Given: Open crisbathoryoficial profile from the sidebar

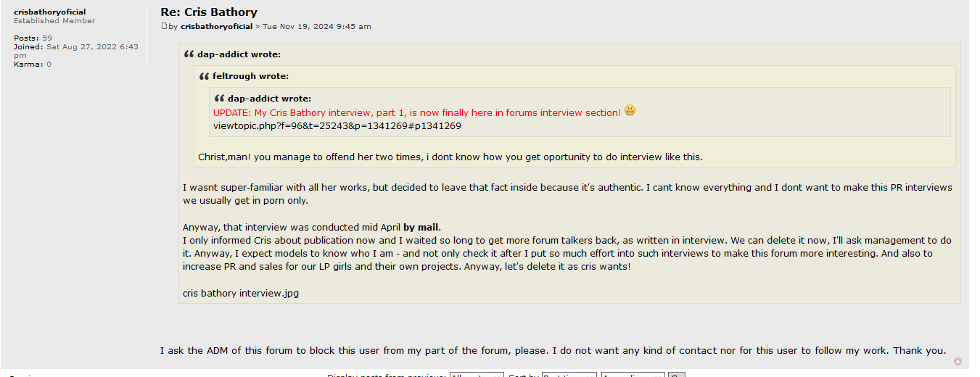Looking at the screenshot, I should [x=49, y=12].
